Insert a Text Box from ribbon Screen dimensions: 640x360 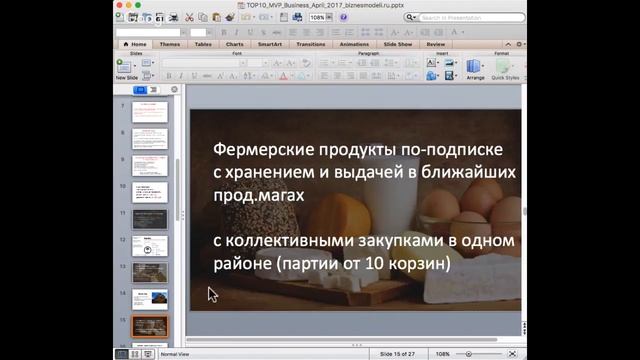pos(431,63)
